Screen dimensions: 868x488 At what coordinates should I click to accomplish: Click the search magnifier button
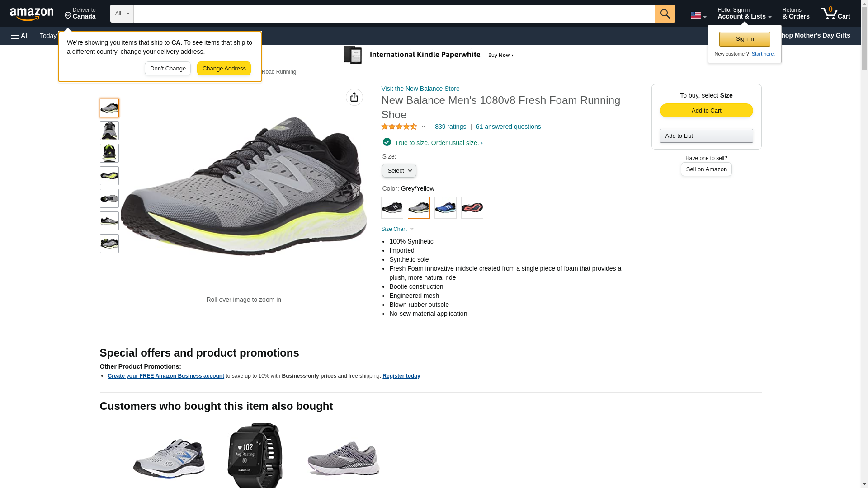[x=665, y=14]
